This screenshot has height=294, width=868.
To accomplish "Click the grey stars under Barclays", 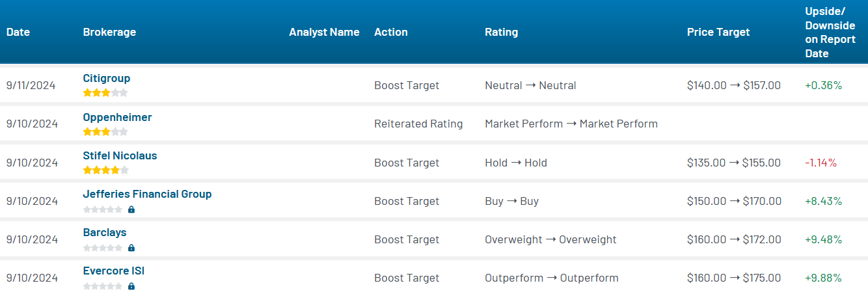I will [x=103, y=248].
